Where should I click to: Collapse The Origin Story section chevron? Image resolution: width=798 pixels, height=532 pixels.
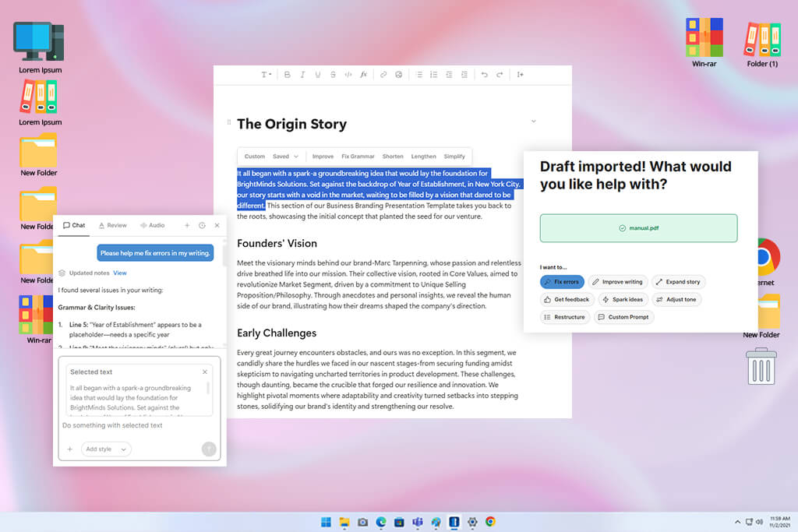coord(533,121)
